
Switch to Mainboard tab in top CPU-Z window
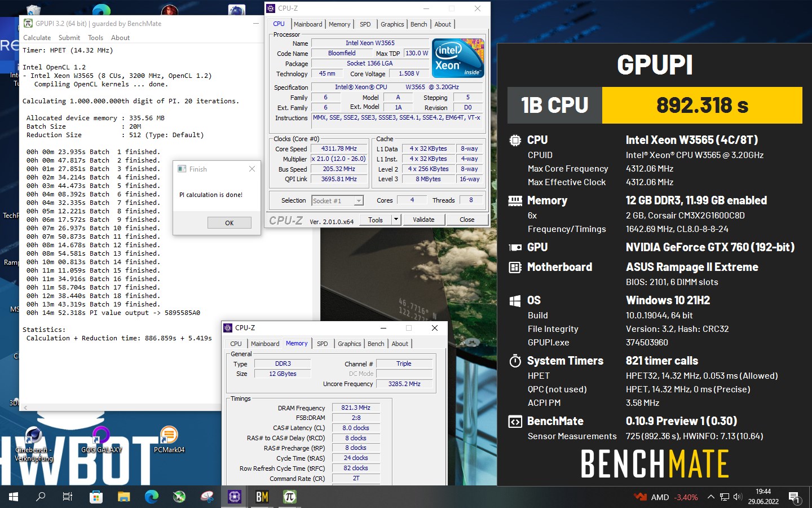click(x=308, y=24)
